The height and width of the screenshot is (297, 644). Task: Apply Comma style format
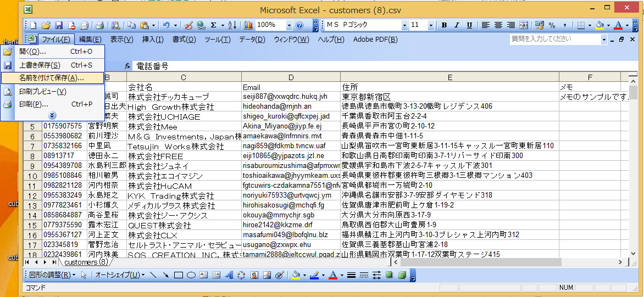(x=565, y=25)
